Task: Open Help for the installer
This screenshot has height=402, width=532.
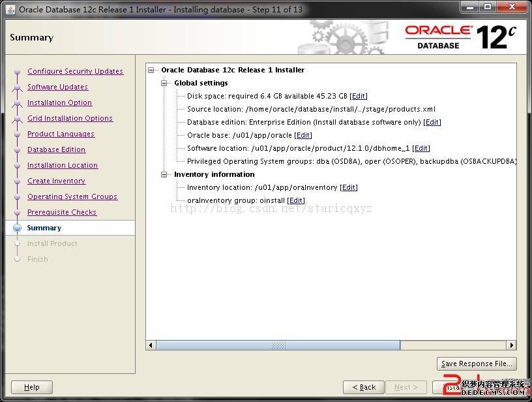Action: (31, 387)
